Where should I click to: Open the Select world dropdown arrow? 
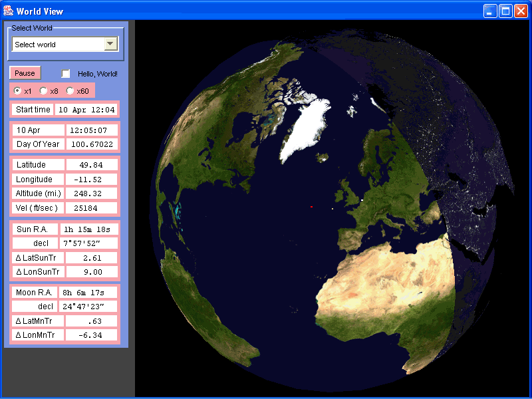tap(111, 44)
